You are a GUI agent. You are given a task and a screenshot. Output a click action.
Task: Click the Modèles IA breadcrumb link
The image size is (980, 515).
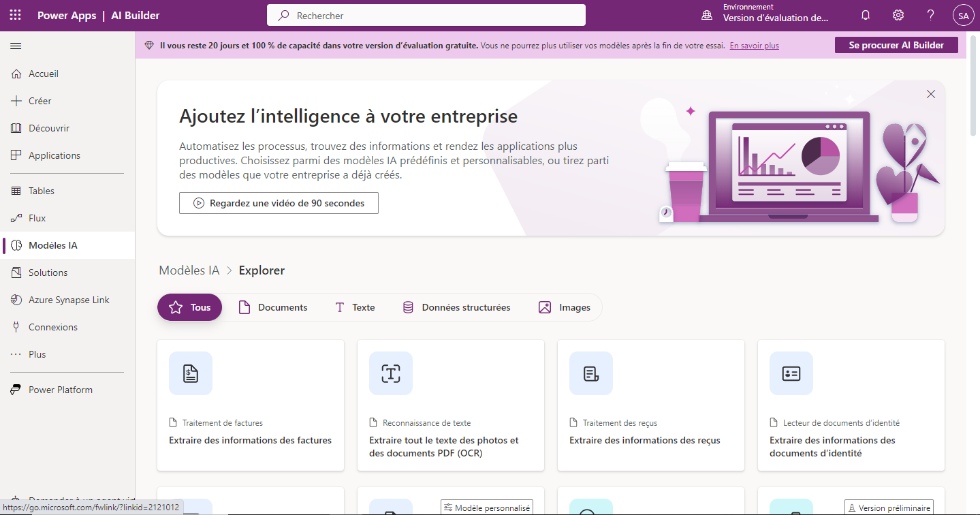pos(189,270)
